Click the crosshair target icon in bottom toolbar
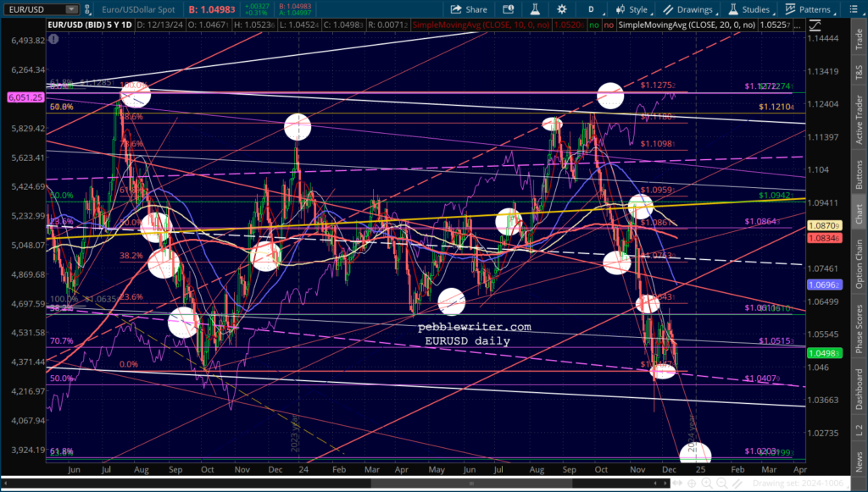 coord(693,484)
